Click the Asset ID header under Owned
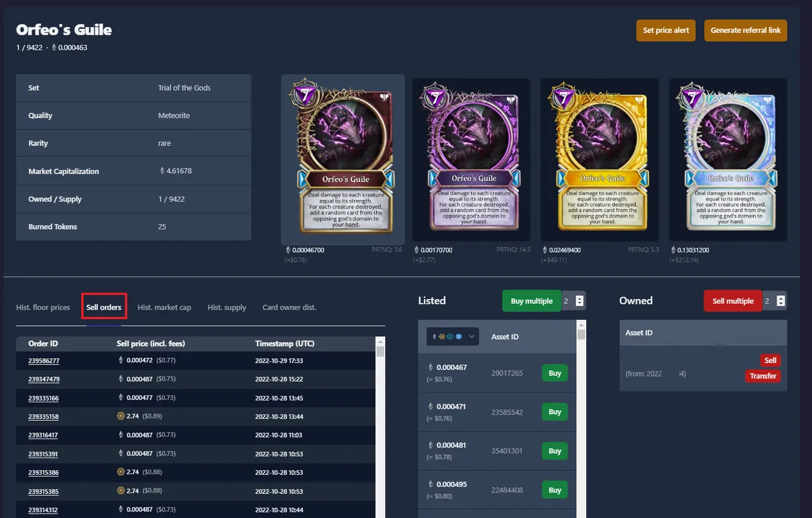This screenshot has height=518, width=812. 639,333
